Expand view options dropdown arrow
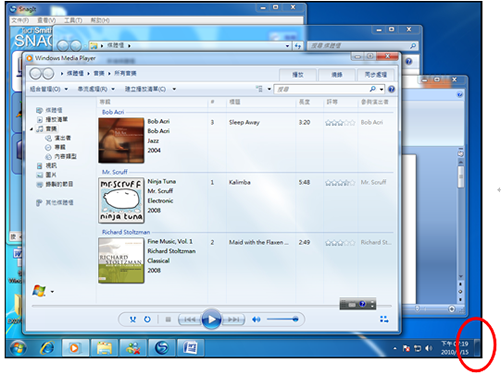Screen dimensions: 501x375 coord(269,89)
